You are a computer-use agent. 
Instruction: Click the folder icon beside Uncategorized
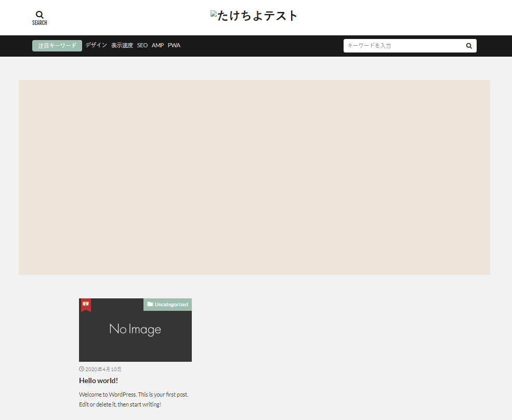(150, 304)
